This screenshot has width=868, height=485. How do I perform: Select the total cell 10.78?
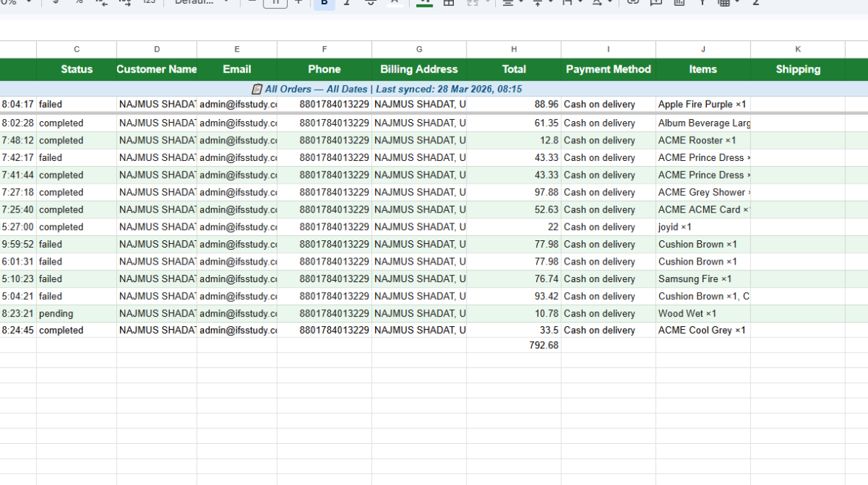[513, 314]
